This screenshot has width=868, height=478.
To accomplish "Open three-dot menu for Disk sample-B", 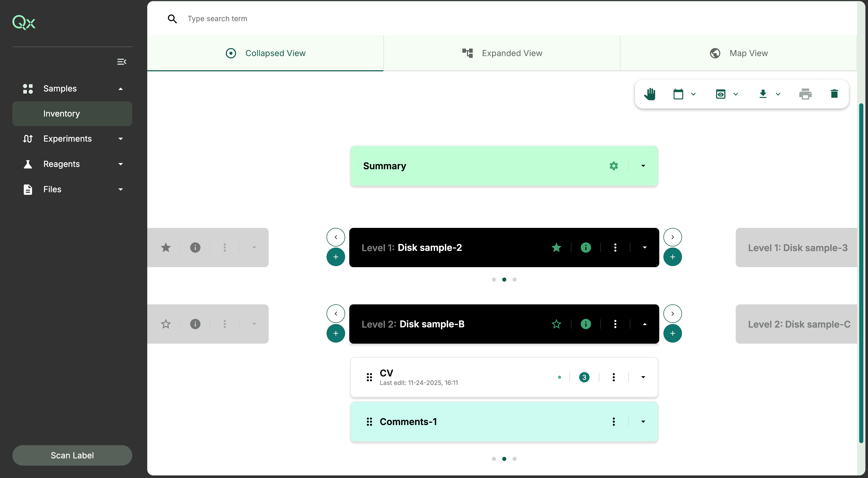I will pos(615,324).
